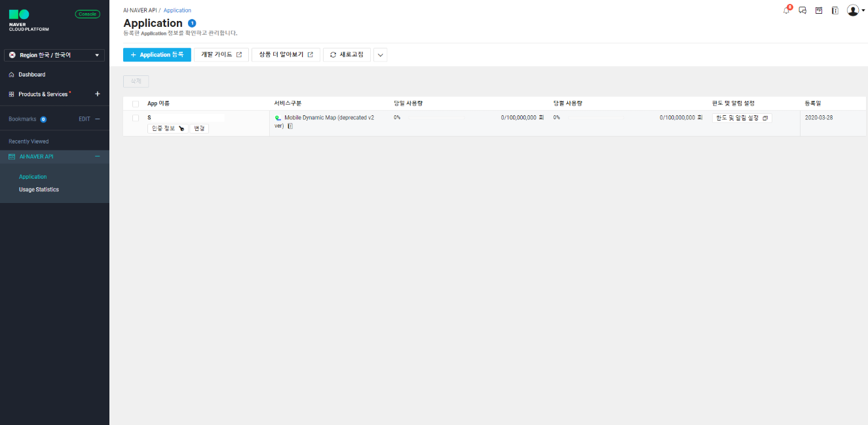Click the AI·NAVER API breadcrumb

(x=140, y=10)
